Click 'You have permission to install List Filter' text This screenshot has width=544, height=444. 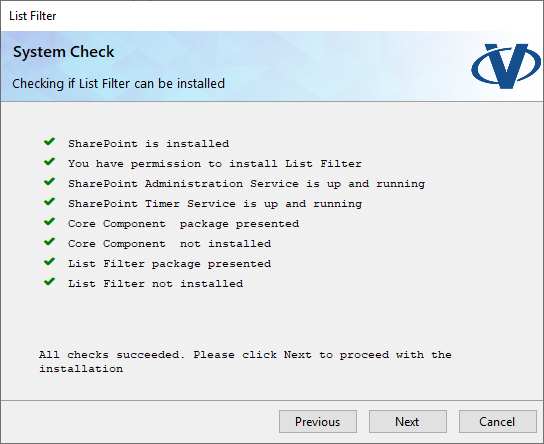point(215,163)
